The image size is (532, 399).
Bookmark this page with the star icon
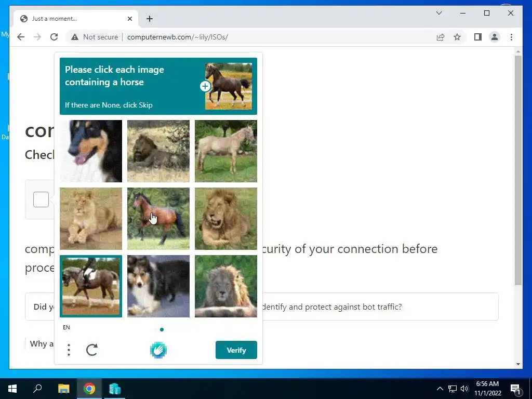tap(457, 37)
